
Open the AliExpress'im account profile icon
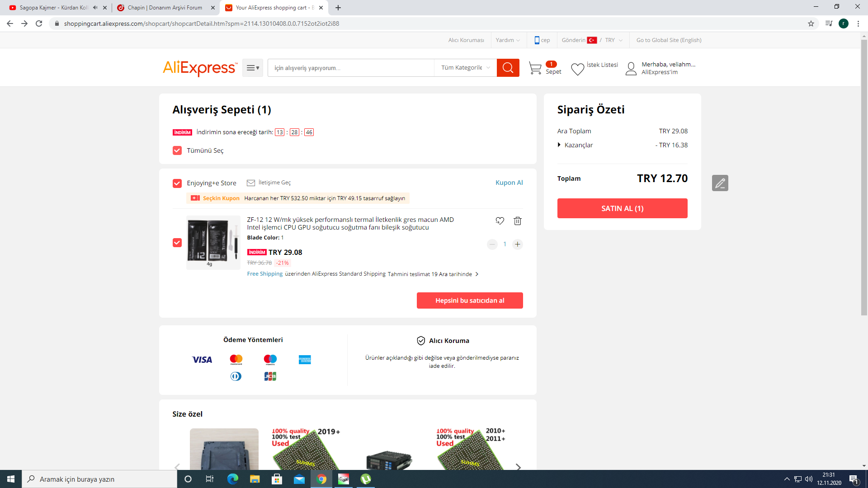pos(631,69)
